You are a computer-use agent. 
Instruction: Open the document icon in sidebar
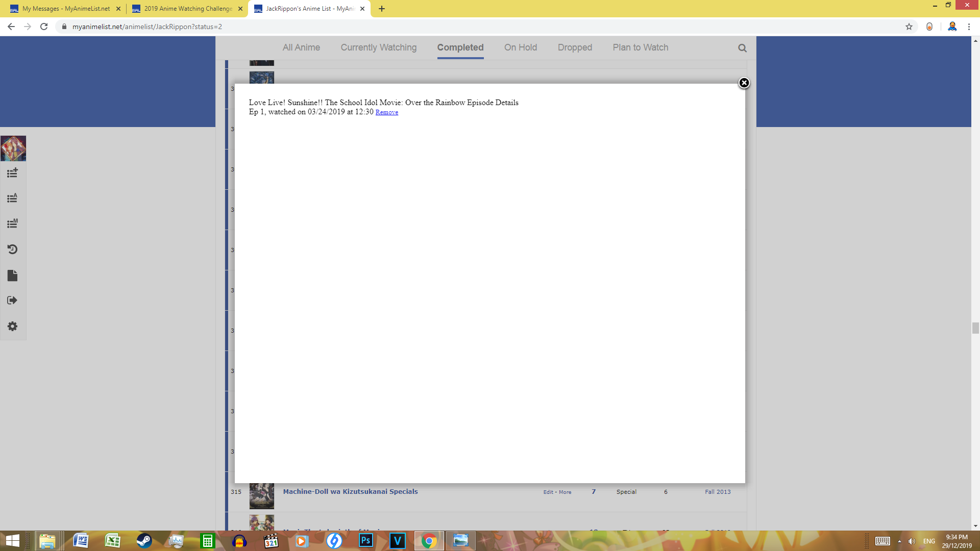click(12, 275)
